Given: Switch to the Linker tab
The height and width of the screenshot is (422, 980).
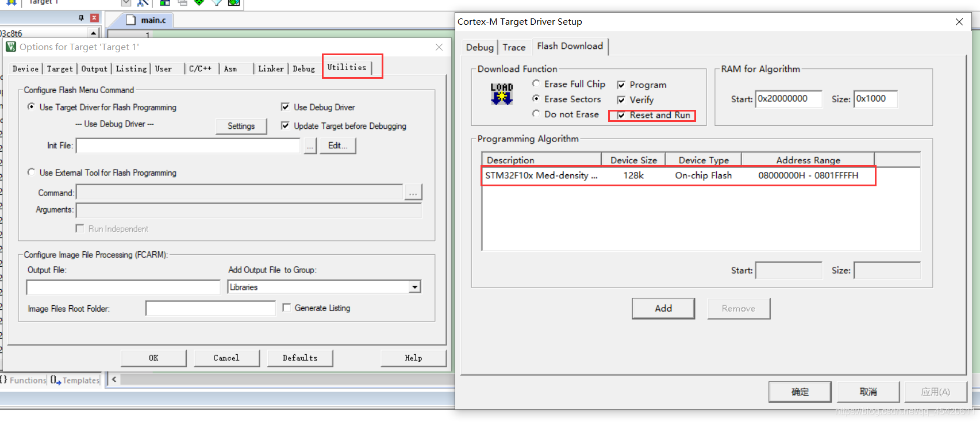Looking at the screenshot, I should [x=271, y=68].
